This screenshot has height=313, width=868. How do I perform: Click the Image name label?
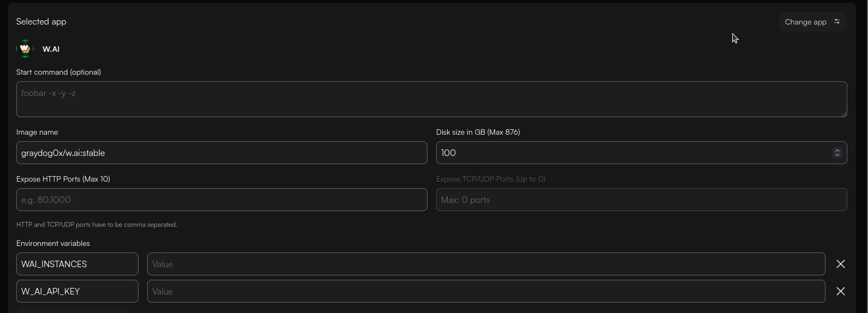37,132
